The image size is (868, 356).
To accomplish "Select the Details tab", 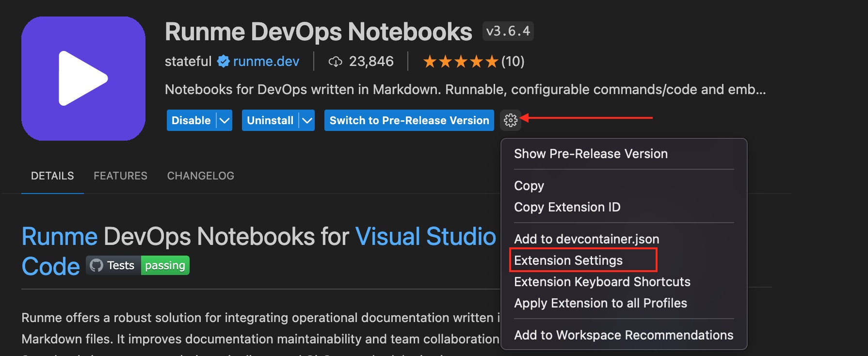I will [x=52, y=176].
